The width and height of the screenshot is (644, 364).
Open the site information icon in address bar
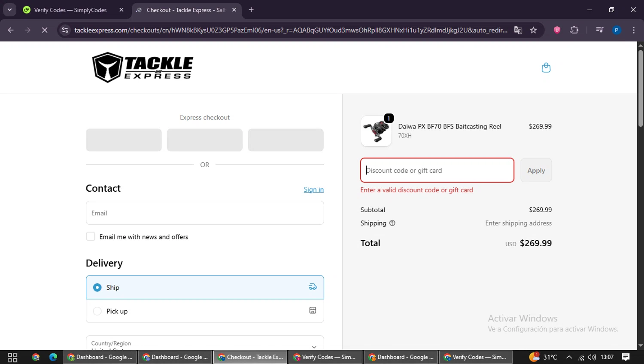coord(65,30)
